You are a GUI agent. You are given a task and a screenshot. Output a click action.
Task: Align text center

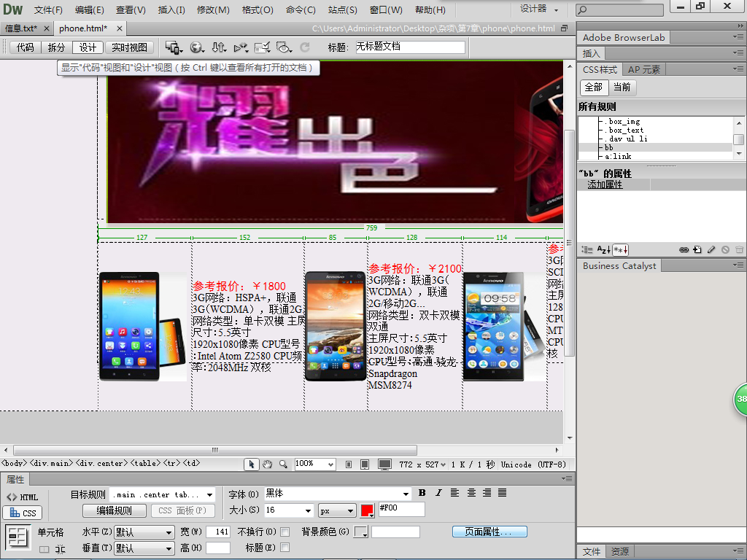471,493
